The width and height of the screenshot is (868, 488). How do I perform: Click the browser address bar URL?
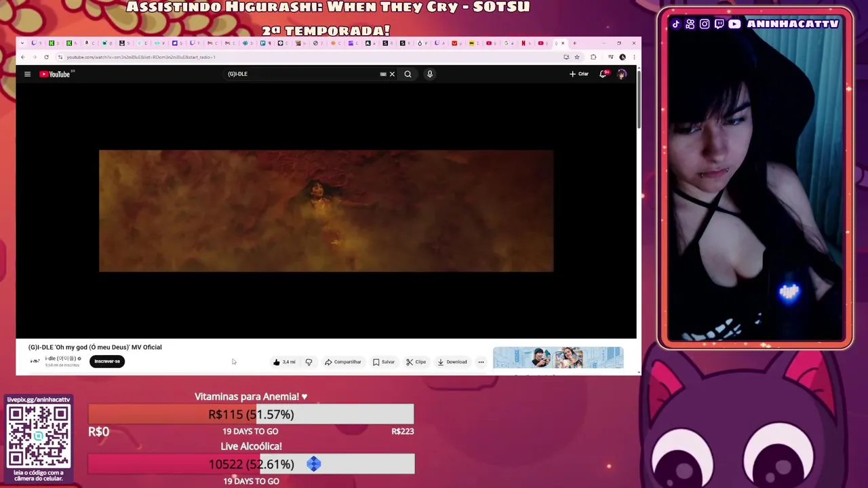pos(141,57)
